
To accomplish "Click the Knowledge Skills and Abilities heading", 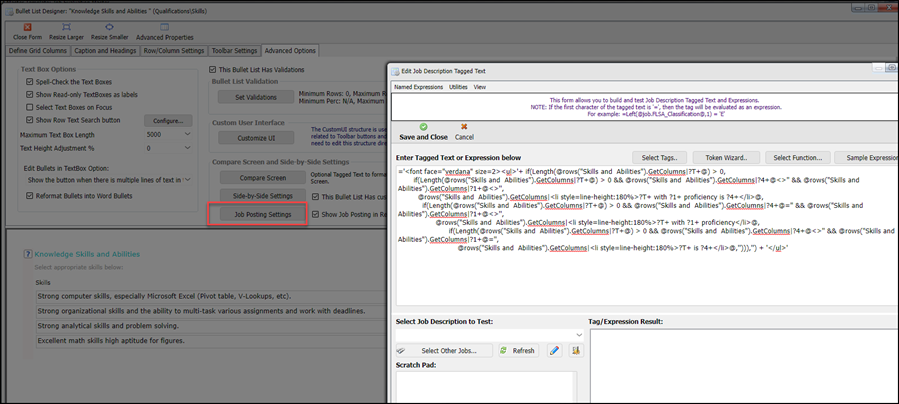I will (x=87, y=254).
